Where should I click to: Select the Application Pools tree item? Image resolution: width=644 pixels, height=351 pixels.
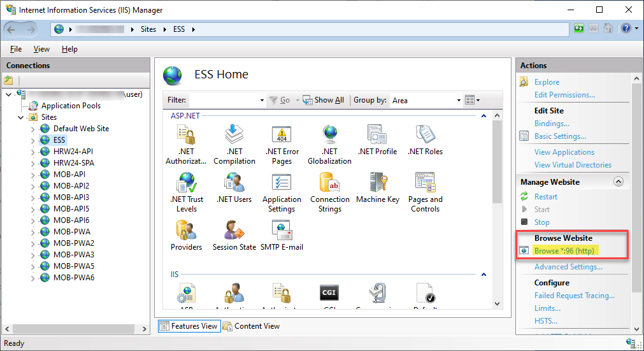pyautogui.click(x=71, y=106)
